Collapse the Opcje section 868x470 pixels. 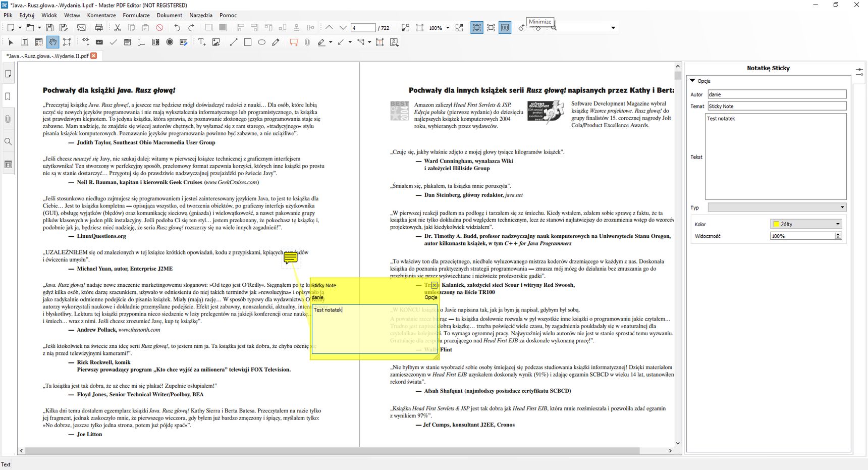coord(693,81)
